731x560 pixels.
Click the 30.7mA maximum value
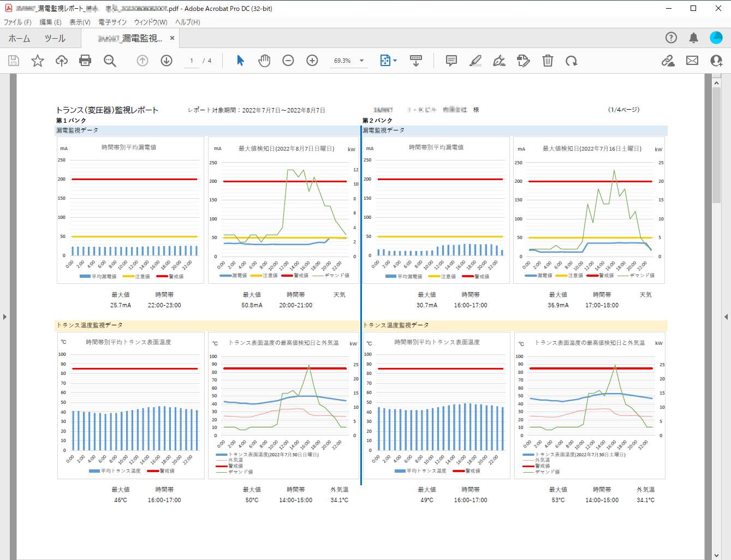(x=427, y=305)
